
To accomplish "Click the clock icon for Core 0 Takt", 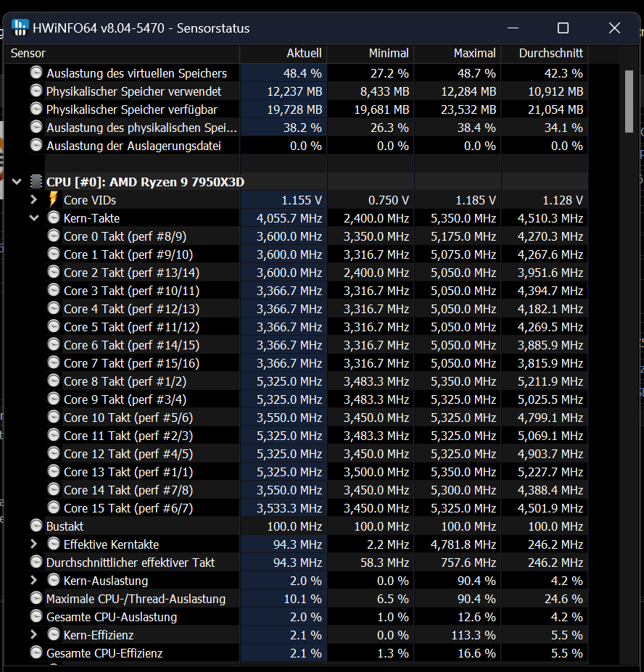I will pos(54,236).
